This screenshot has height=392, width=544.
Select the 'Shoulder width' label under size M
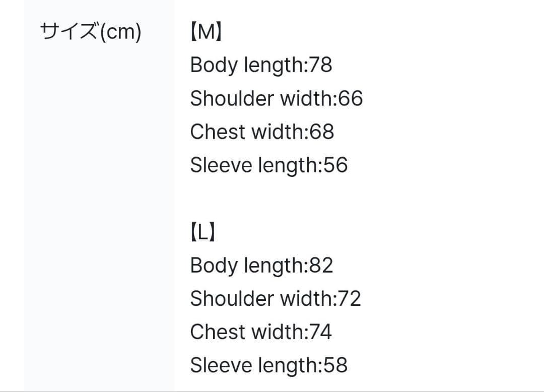[x=262, y=98]
